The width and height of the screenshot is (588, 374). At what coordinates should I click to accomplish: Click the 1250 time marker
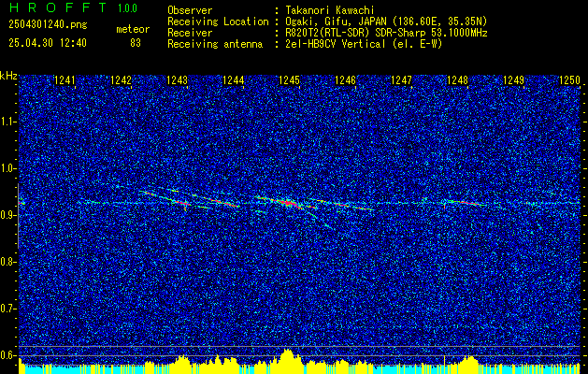569,80
